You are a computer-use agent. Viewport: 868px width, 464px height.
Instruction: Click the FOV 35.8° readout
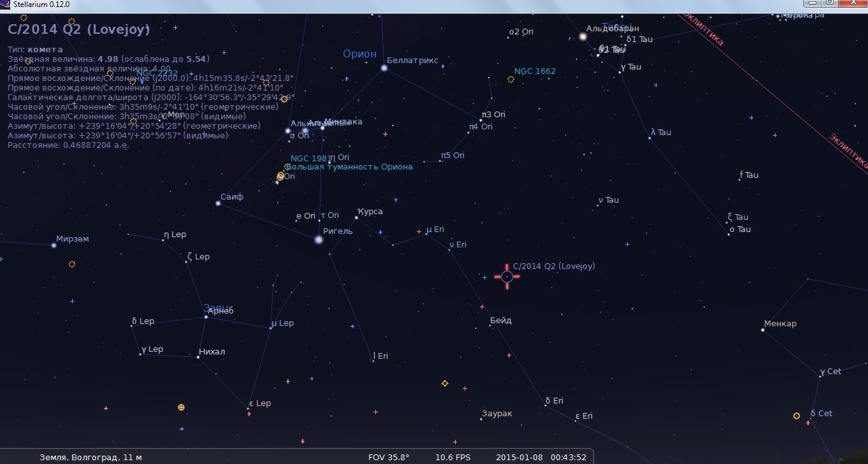click(389, 457)
